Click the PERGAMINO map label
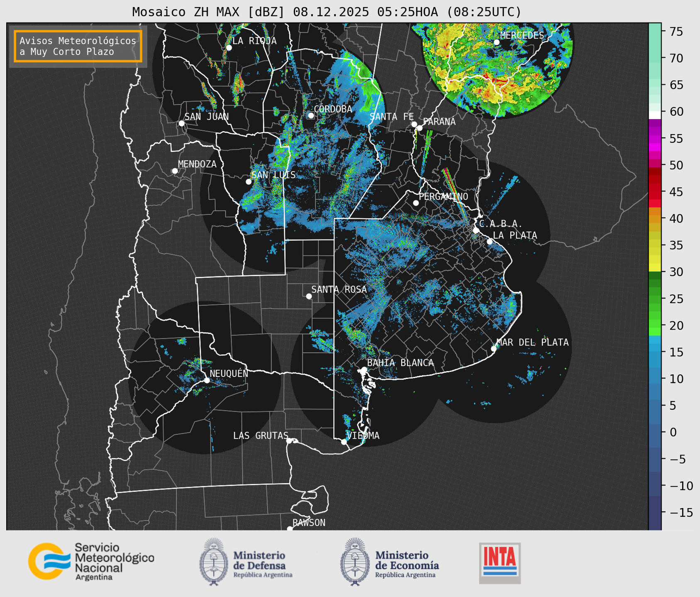Image resolution: width=700 pixels, height=597 pixels. (x=444, y=196)
